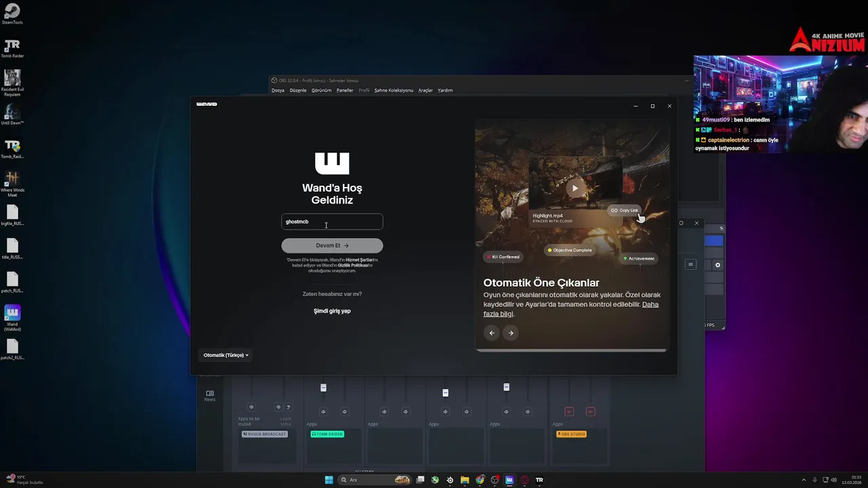Click the NVIDIA BROADCAST app tag
The image size is (868, 488).
pos(264,434)
